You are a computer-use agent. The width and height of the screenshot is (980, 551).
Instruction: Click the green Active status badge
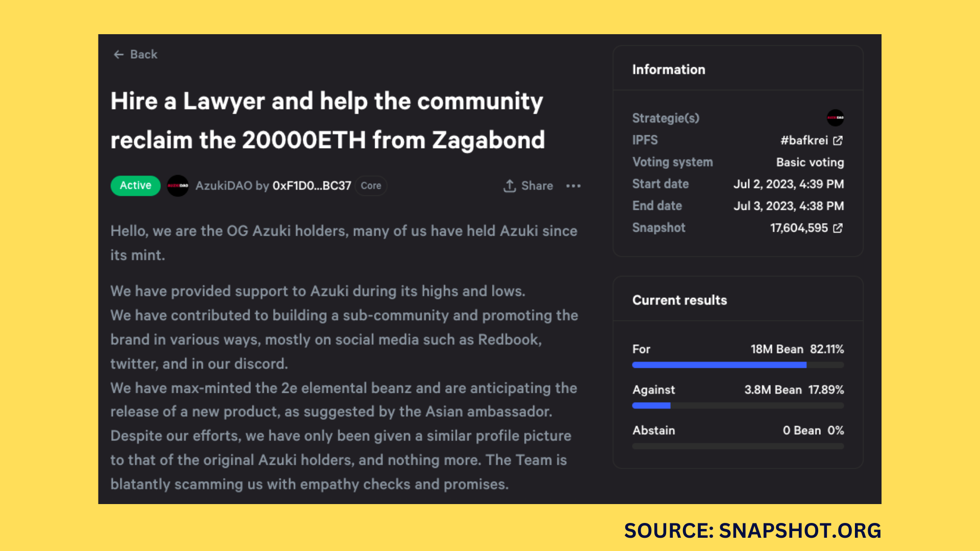pos(135,186)
